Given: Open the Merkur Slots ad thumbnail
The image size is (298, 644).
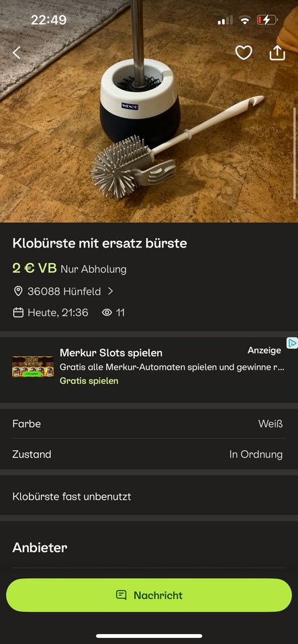Looking at the screenshot, I should [x=32, y=366].
